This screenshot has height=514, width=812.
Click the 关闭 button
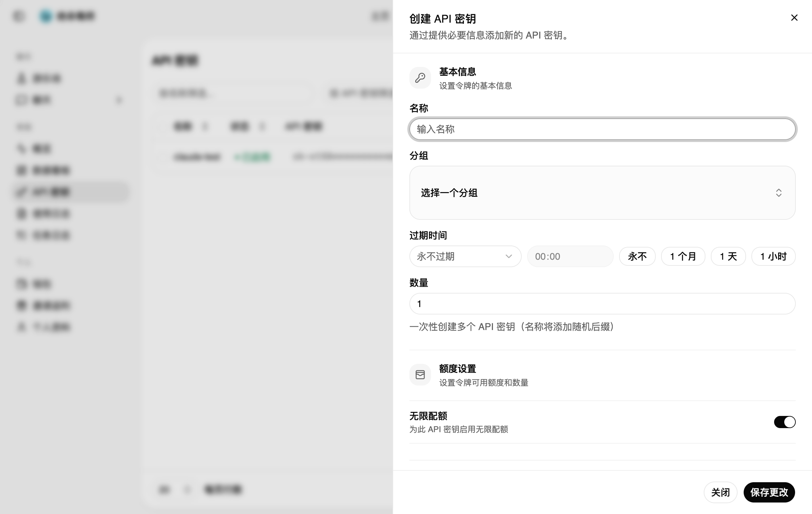[720, 492]
